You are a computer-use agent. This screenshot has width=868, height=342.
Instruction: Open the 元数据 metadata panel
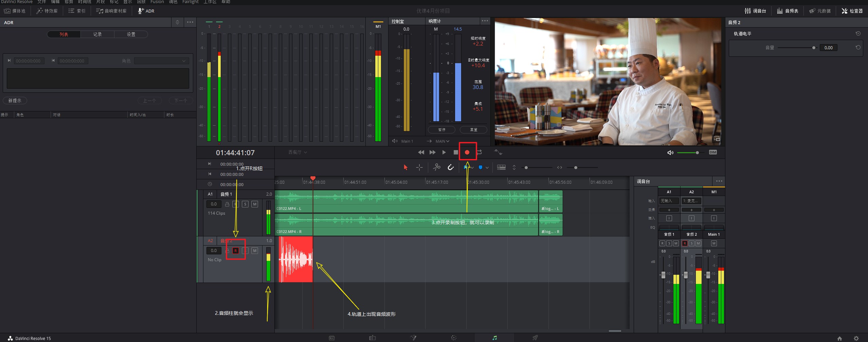click(x=820, y=11)
